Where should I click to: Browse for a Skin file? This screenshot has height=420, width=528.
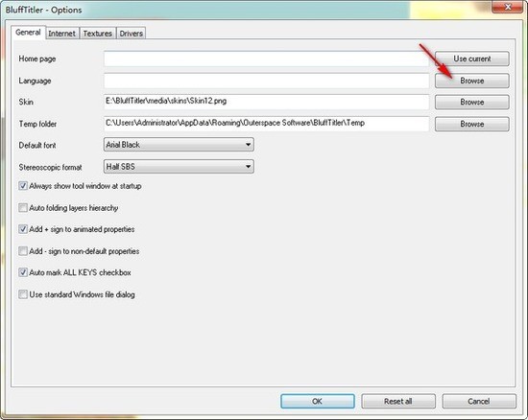[x=471, y=103]
